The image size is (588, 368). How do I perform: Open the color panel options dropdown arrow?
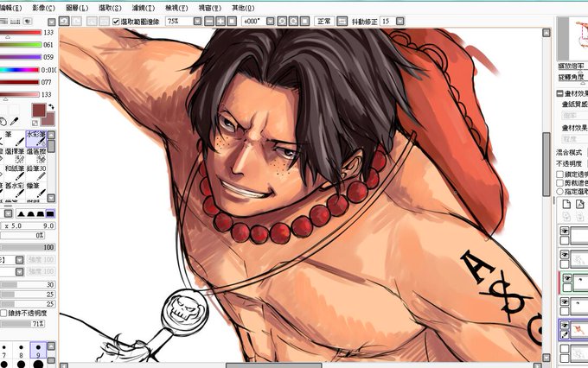tap(51, 22)
